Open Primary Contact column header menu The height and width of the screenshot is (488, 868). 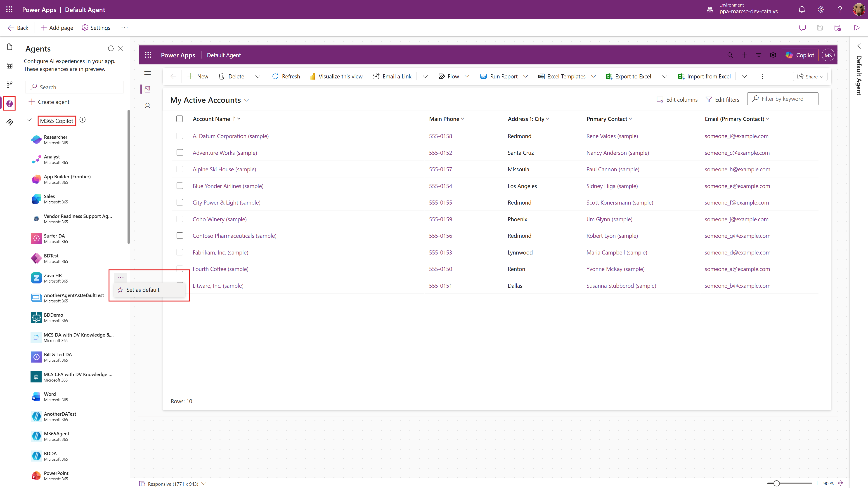point(609,119)
